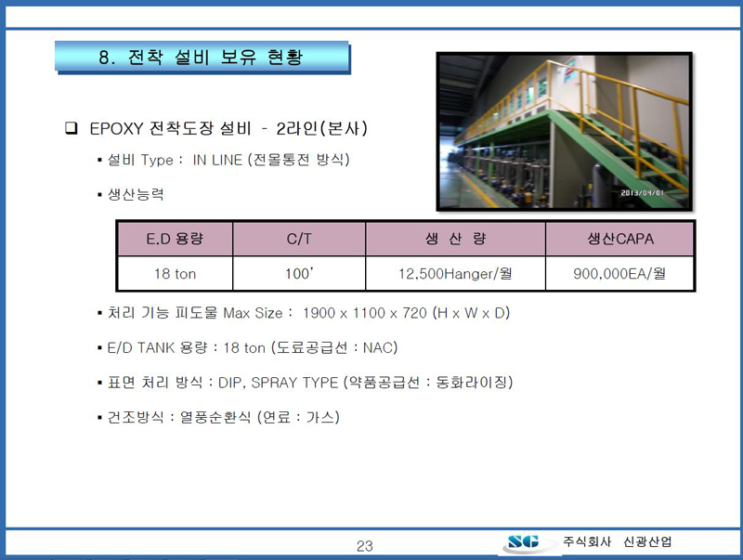Click the 100' cycle time cell
This screenshot has height=560, width=743.
tap(299, 273)
